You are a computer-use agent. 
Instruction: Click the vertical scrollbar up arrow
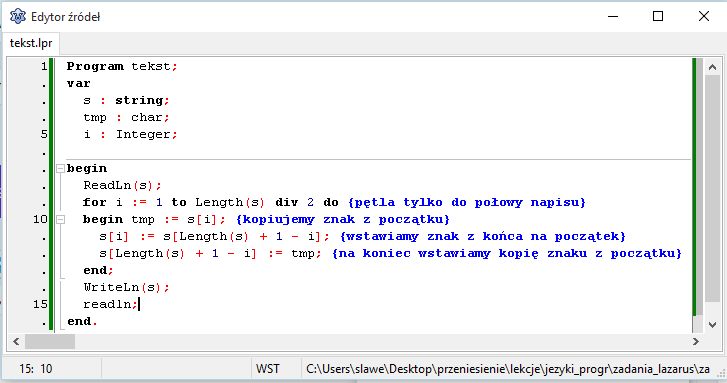(712, 67)
